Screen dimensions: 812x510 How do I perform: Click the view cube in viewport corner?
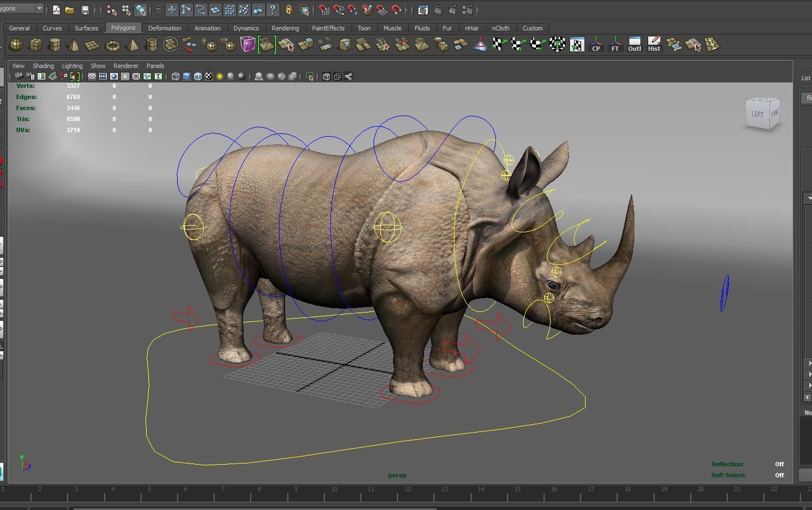click(763, 113)
